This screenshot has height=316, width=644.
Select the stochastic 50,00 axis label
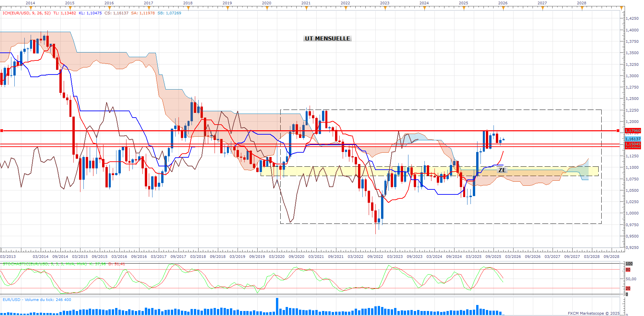click(631, 279)
